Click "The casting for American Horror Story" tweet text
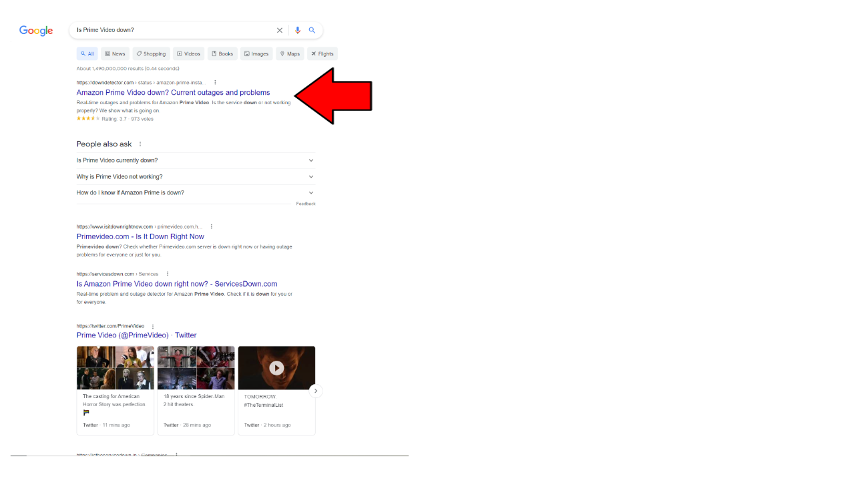Screen dimensions: 868x487 point(115,400)
